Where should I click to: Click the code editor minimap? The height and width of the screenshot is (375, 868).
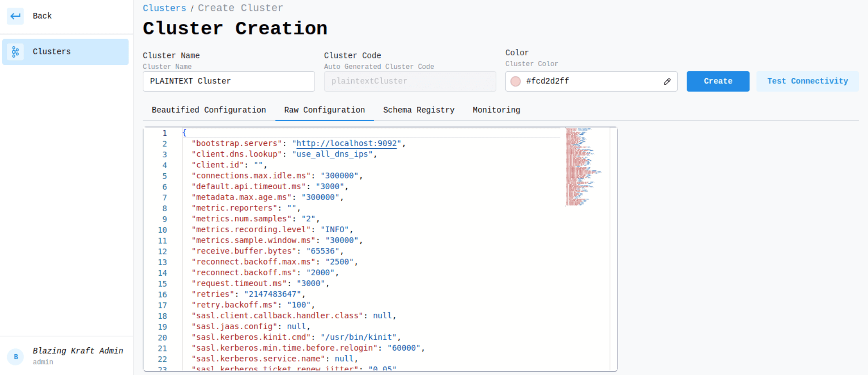tap(582, 167)
